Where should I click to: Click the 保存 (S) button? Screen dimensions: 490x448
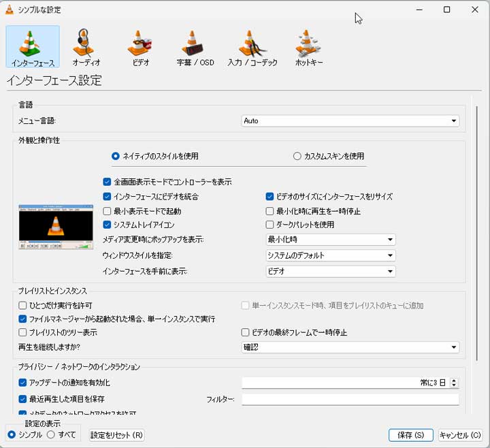410,435
